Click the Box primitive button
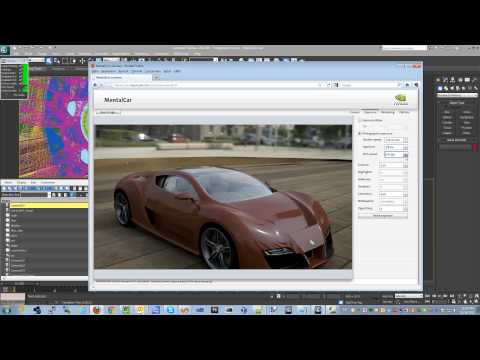 (447, 112)
